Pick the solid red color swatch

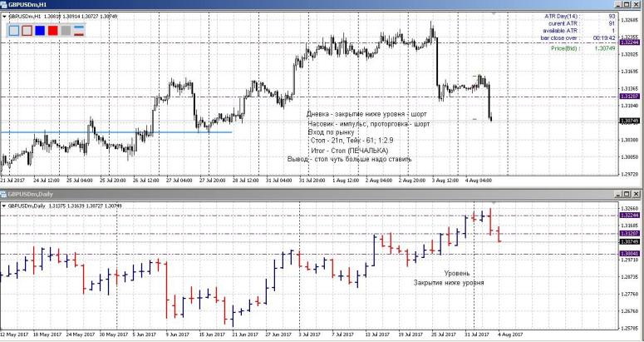53,31
